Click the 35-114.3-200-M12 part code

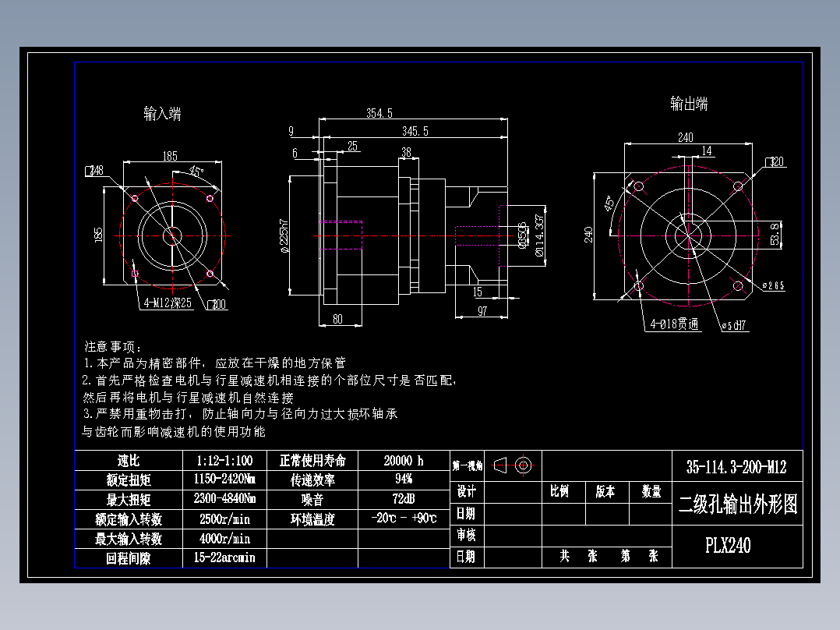736,465
